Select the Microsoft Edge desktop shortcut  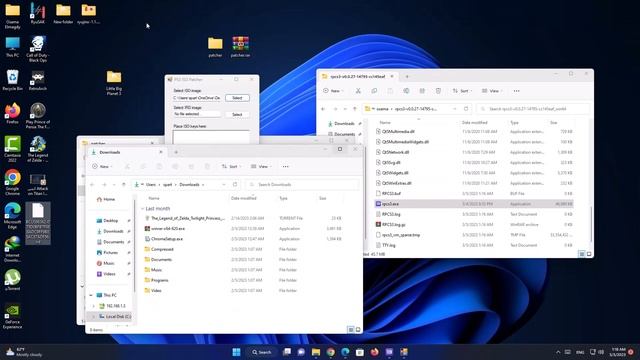click(x=12, y=216)
